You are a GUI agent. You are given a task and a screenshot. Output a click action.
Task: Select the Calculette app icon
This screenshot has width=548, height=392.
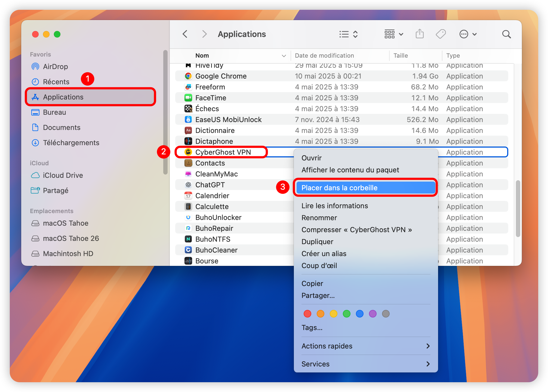point(188,207)
